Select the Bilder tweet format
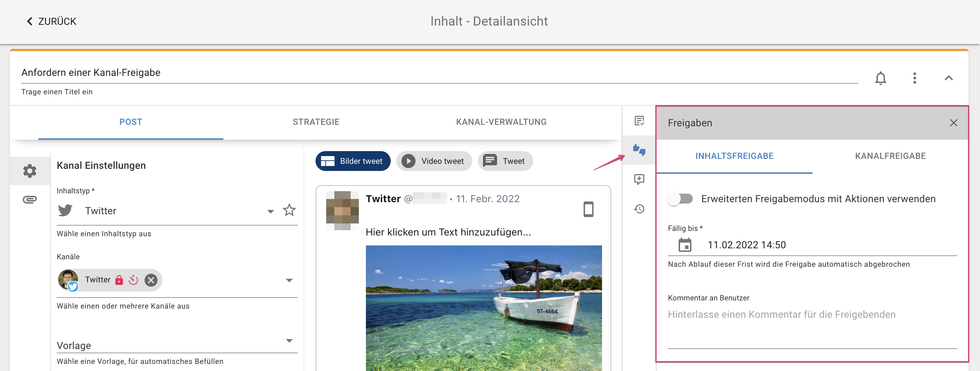The width and height of the screenshot is (980, 371). [x=353, y=161]
